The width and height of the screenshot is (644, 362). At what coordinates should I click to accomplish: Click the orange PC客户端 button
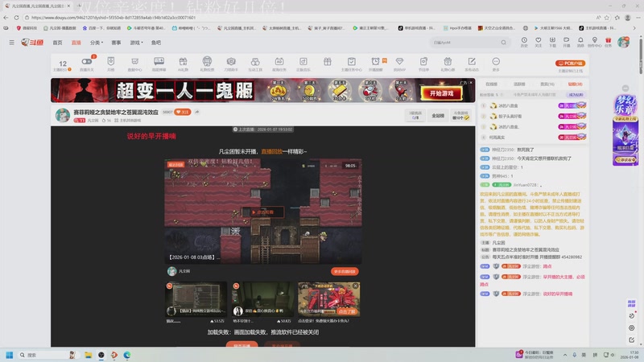(x=570, y=64)
